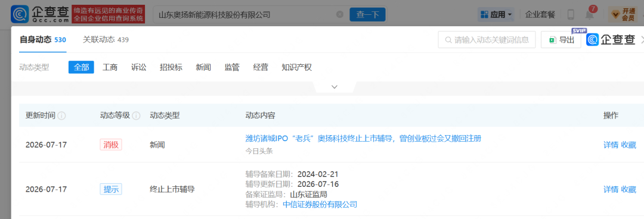The image size is (644, 219).
Task: Open 详情 for 终止上市辅导 row
Action: coord(611,189)
